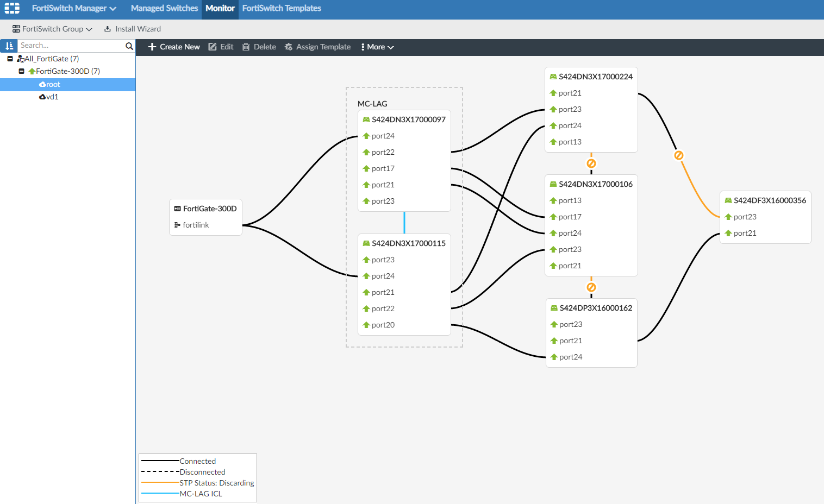Click the search magnifier icon
824x504 pixels.
(x=129, y=46)
